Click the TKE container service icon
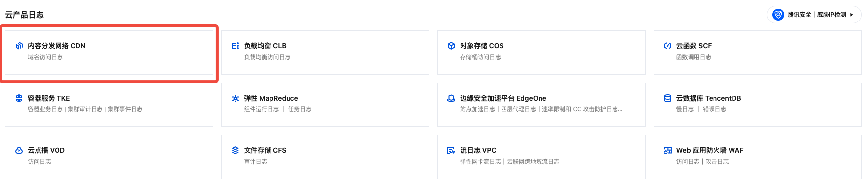This screenshot has width=868, height=187. [19, 98]
